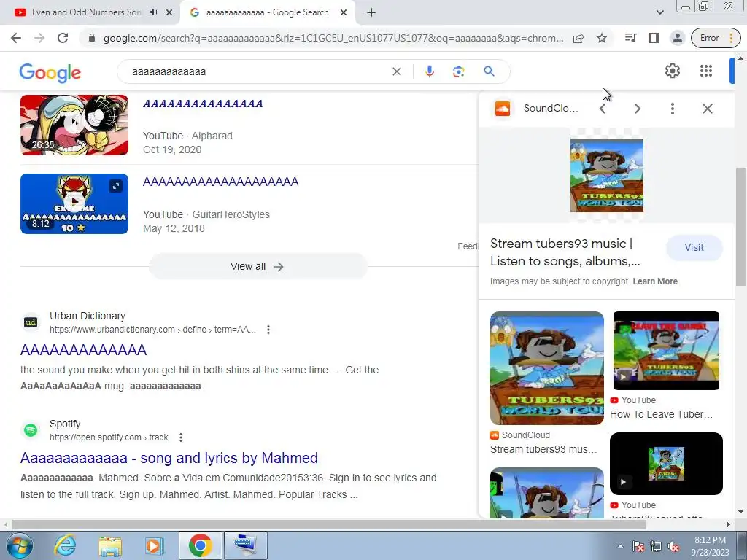747x560 pixels.
Task: Clear the search query with X
Action: (396, 71)
